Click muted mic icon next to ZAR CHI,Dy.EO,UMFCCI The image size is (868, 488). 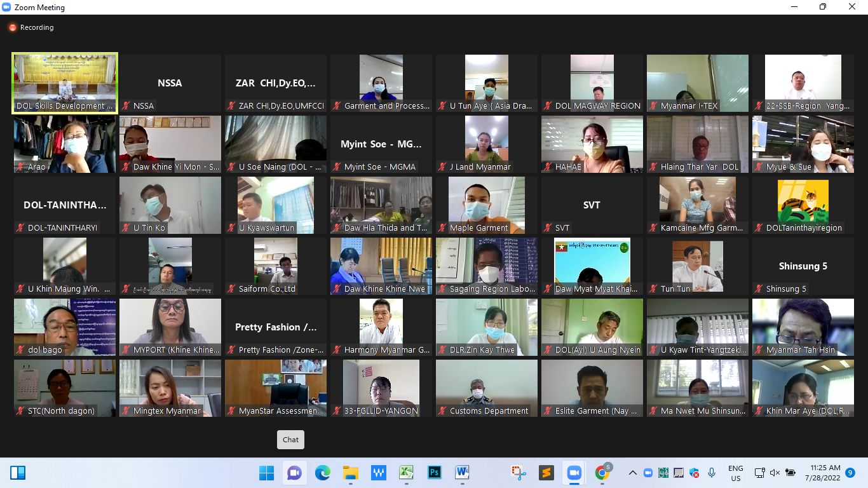[x=232, y=106]
